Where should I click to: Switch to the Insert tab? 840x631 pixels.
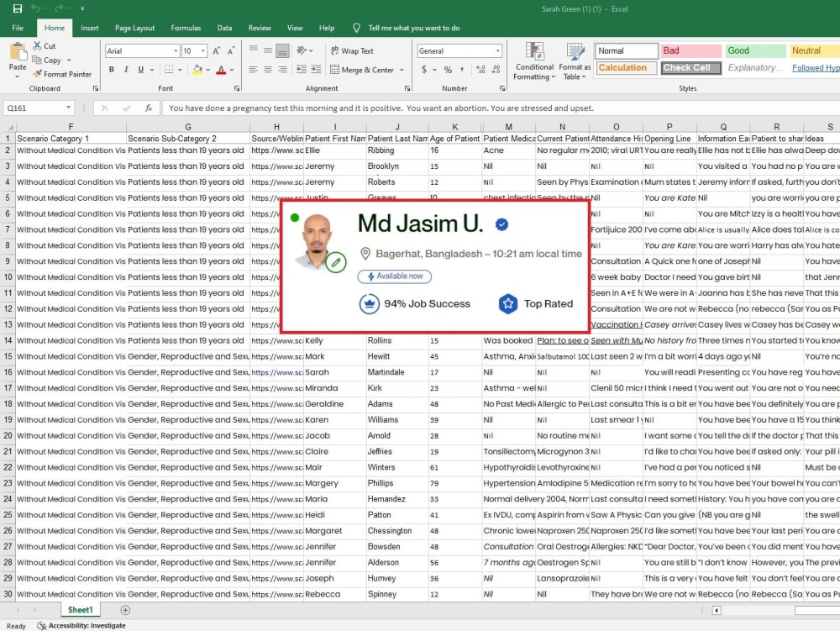(90, 28)
